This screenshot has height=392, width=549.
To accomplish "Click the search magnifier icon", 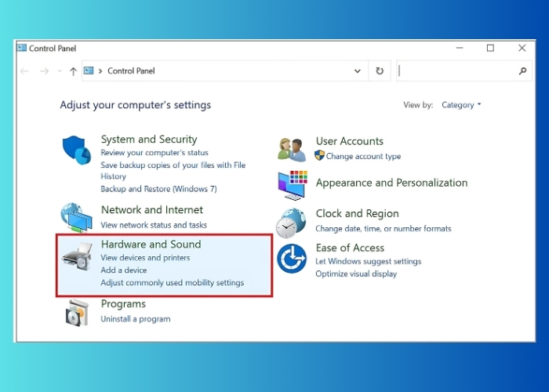I will click(x=523, y=71).
